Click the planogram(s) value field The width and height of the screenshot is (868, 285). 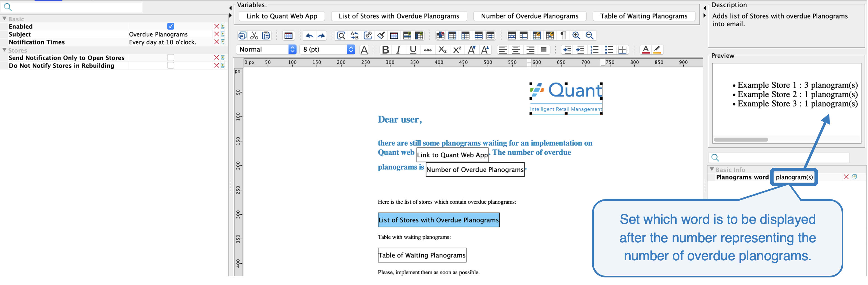tap(794, 177)
